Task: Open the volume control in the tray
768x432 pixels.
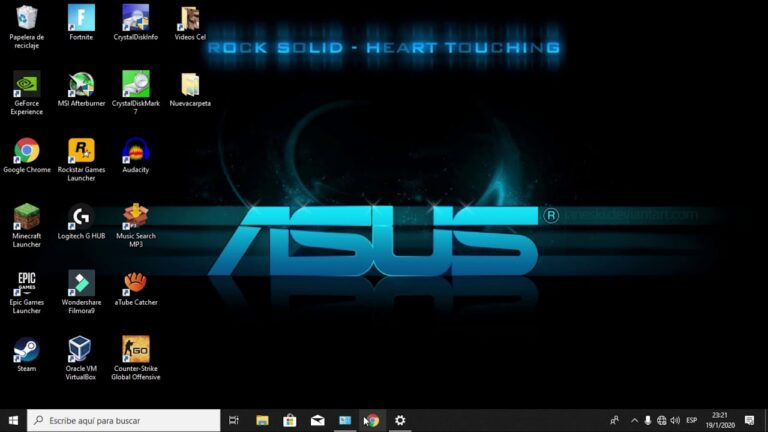Action: [675, 420]
